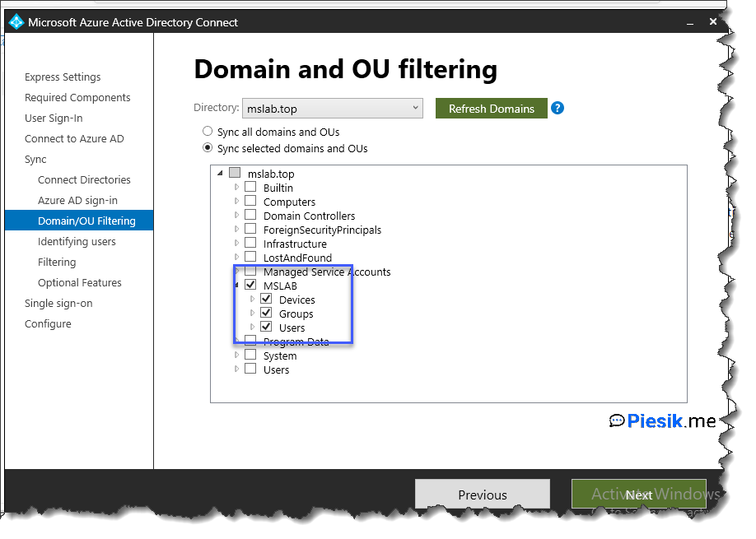Collapse the mslab.top root tree node
This screenshot has height=539, width=756.
click(220, 174)
